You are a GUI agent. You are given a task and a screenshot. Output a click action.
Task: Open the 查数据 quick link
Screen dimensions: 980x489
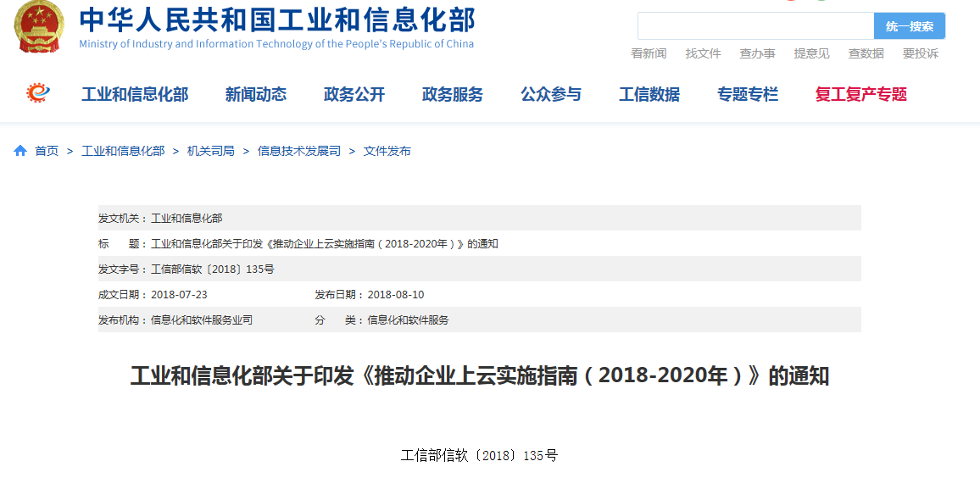pyautogui.click(x=866, y=53)
